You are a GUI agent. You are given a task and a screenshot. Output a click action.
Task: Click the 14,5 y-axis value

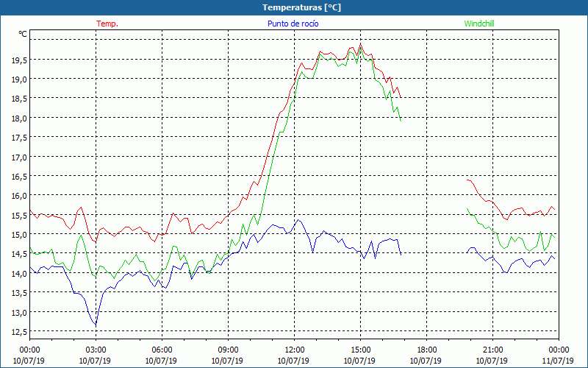[x=19, y=254]
